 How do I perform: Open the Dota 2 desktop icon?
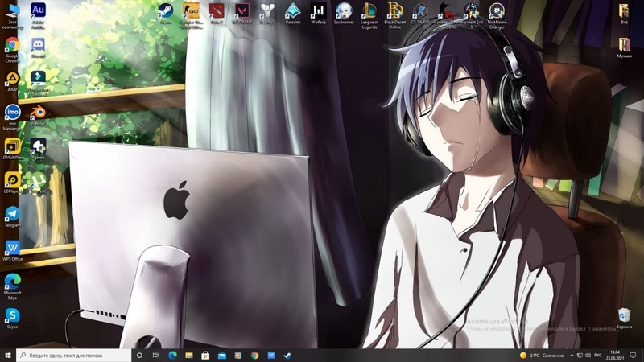pyautogui.click(x=217, y=11)
